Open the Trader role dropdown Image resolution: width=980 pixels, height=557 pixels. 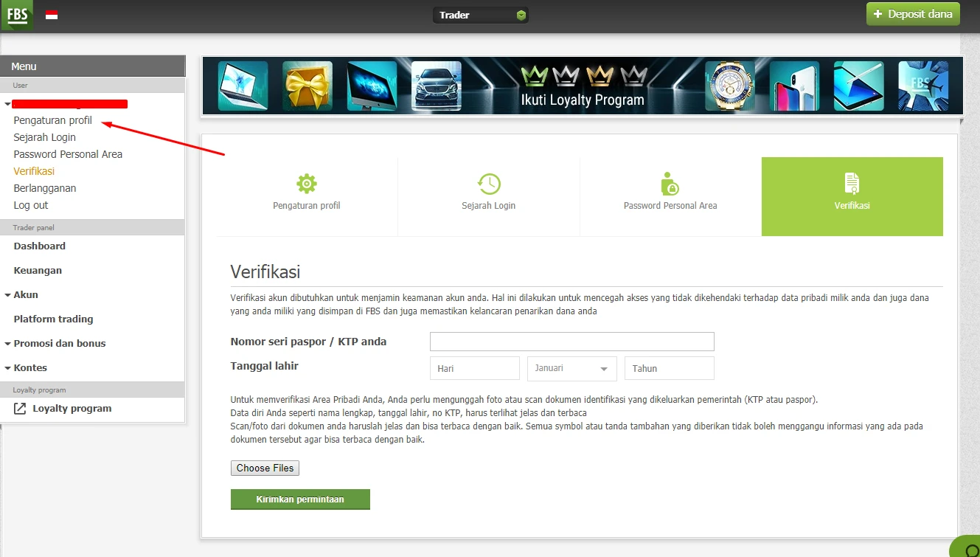click(480, 15)
